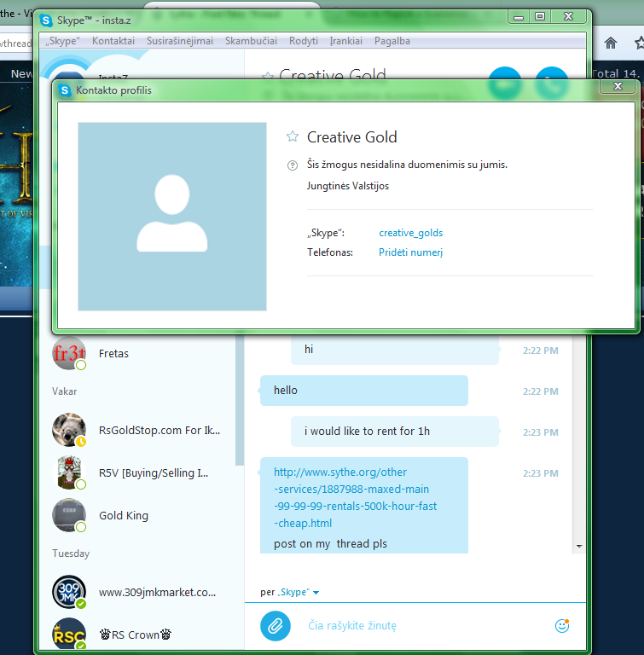Click the contact list scrollbar thumb

(x=240, y=400)
